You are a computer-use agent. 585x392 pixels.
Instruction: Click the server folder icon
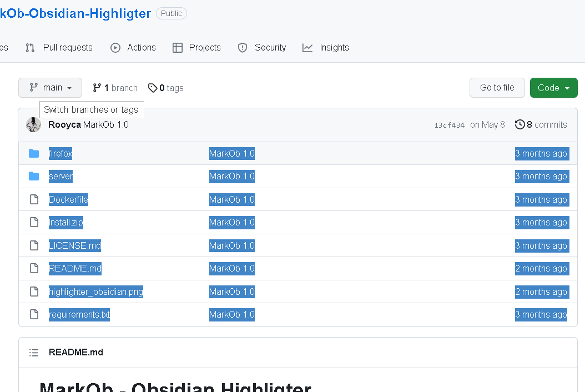coord(34,176)
